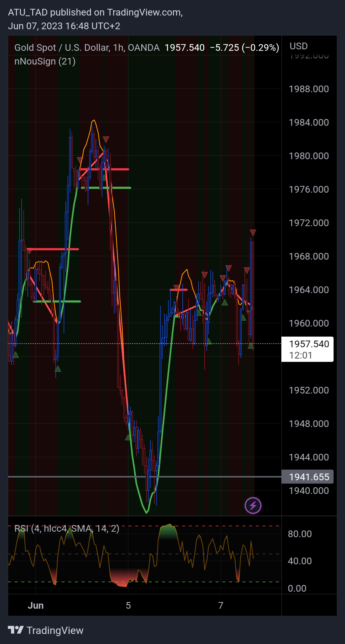Click the RSI 40.00 axis label

tap(300, 561)
